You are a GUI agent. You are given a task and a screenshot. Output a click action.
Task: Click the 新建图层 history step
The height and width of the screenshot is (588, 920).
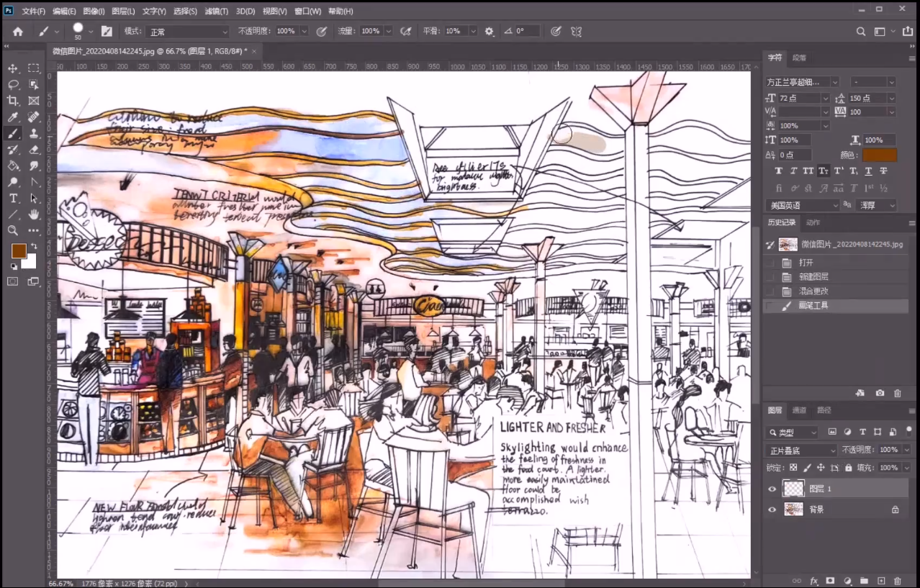(813, 277)
